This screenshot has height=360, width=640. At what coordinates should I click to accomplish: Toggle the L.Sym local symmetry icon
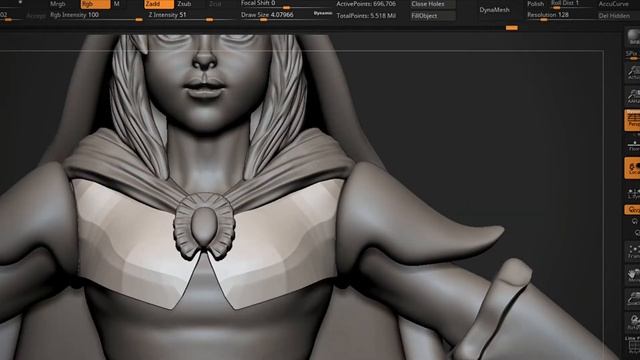(x=633, y=193)
